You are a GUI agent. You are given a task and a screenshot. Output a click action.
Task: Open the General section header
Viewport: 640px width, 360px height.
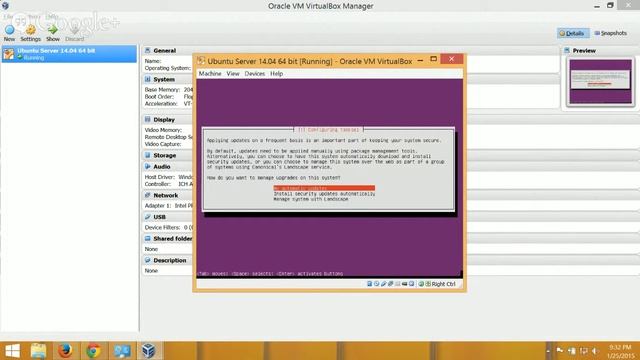[x=164, y=51]
